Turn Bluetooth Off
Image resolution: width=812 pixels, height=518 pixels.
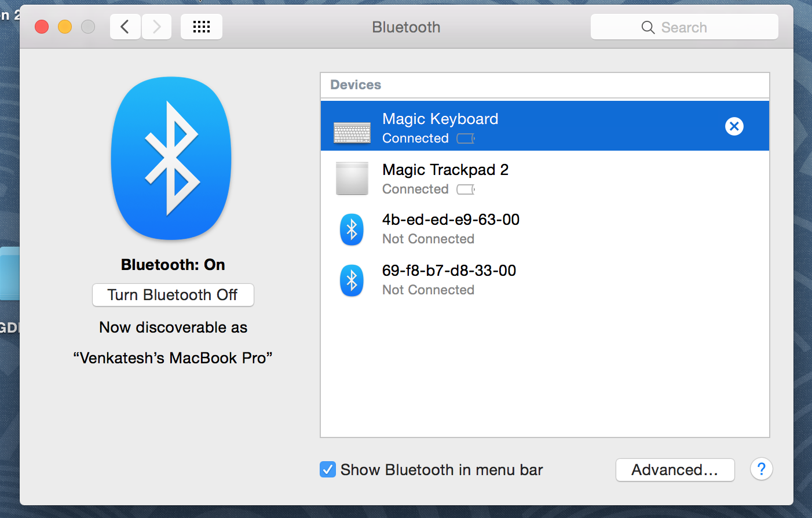click(173, 295)
